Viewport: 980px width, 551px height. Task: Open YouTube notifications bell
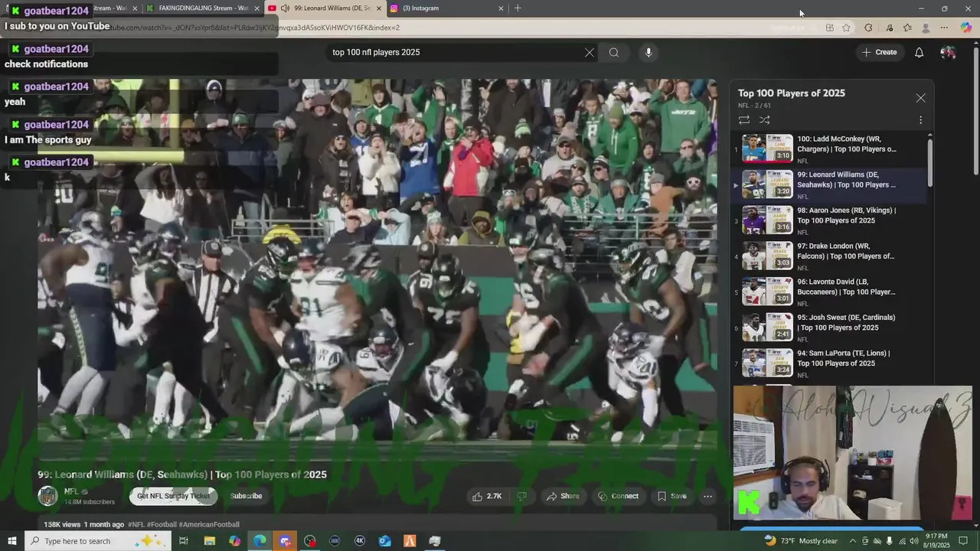919,52
